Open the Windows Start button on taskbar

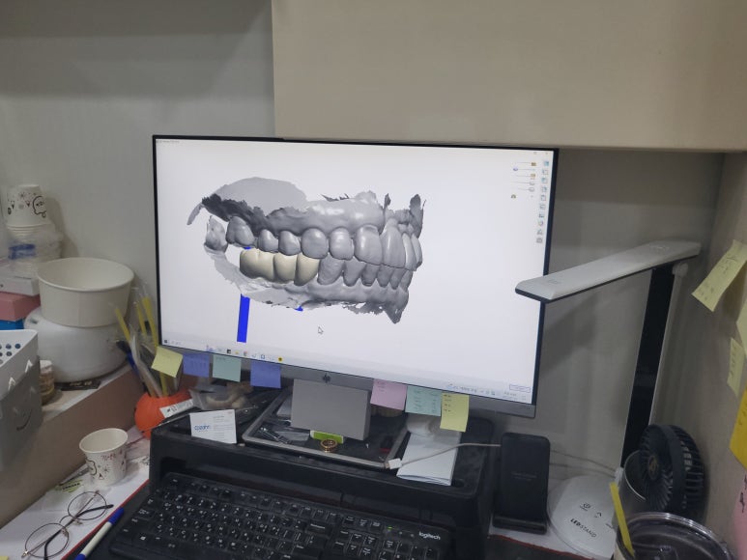pyautogui.click(x=166, y=342)
